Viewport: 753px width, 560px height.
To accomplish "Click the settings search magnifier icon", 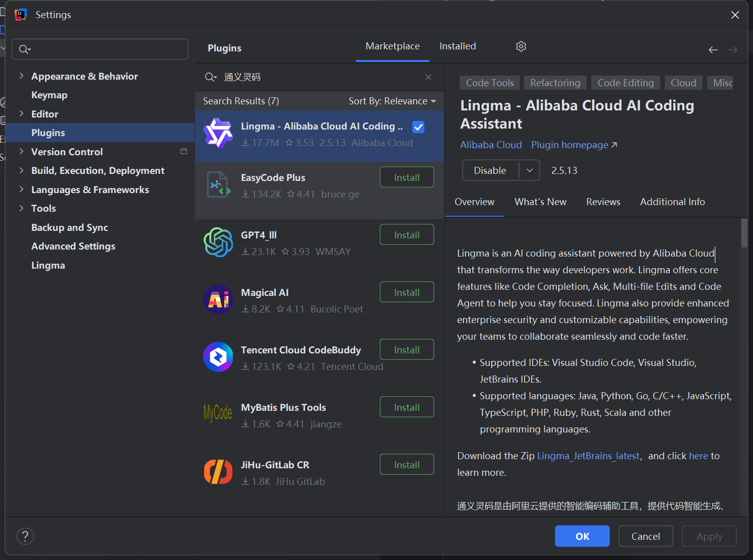I will 24,49.
